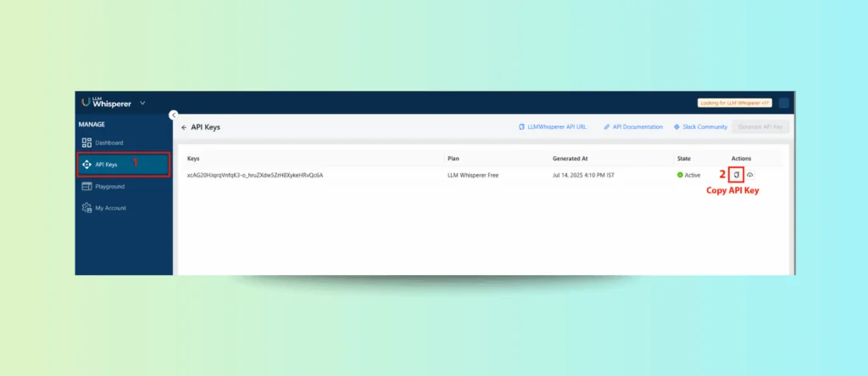Copy the API key with the copy icon
This screenshot has height=376, width=868.
(x=737, y=175)
